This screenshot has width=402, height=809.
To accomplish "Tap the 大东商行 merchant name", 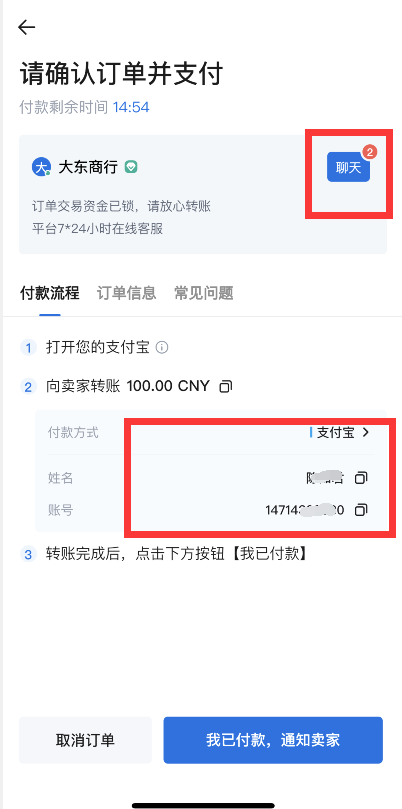I will pyautogui.click(x=88, y=167).
